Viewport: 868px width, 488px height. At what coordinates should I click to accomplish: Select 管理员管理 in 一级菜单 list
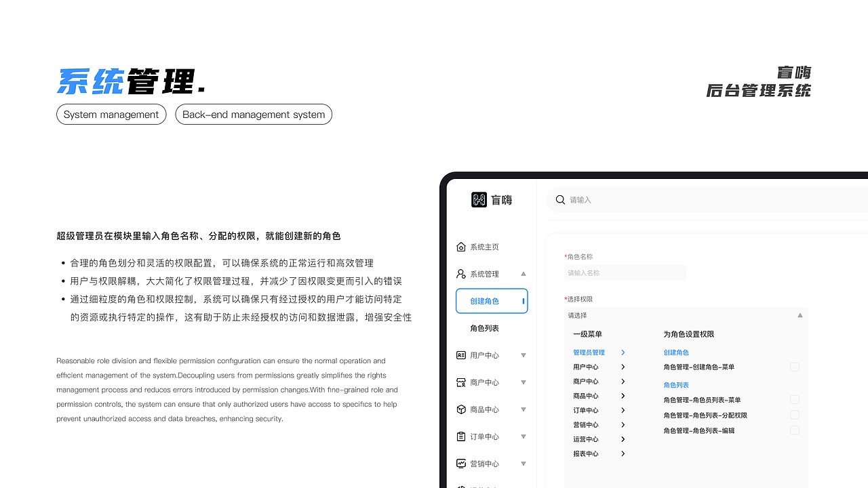[x=589, y=352]
